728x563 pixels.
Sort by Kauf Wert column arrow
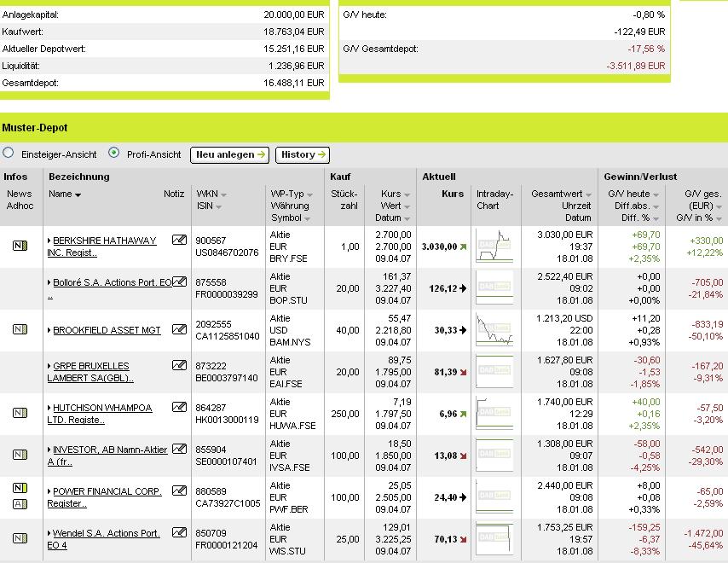tap(407, 207)
